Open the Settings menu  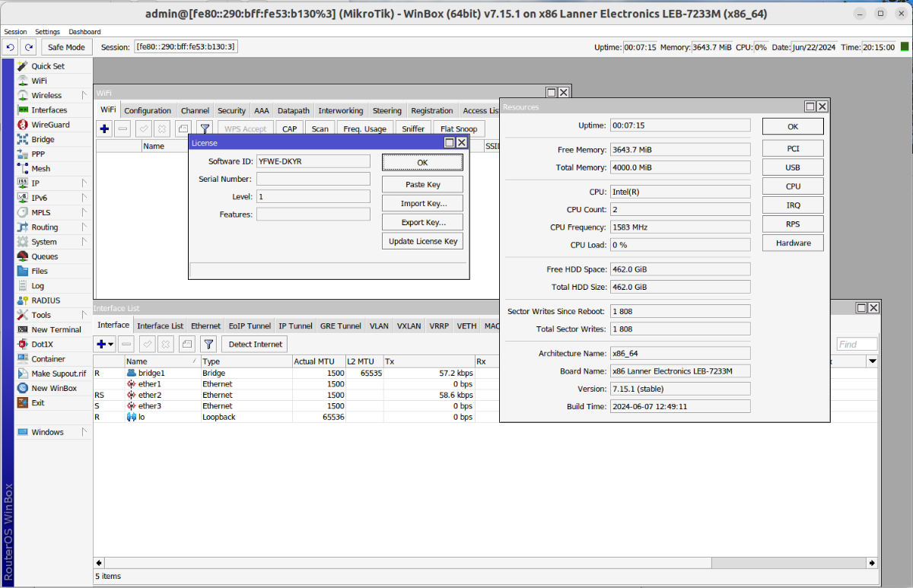pyautogui.click(x=47, y=31)
